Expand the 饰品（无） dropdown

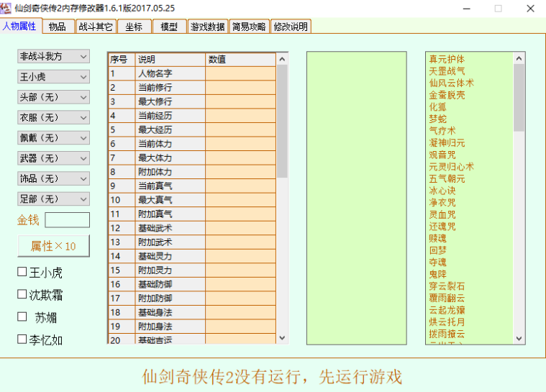(x=53, y=178)
